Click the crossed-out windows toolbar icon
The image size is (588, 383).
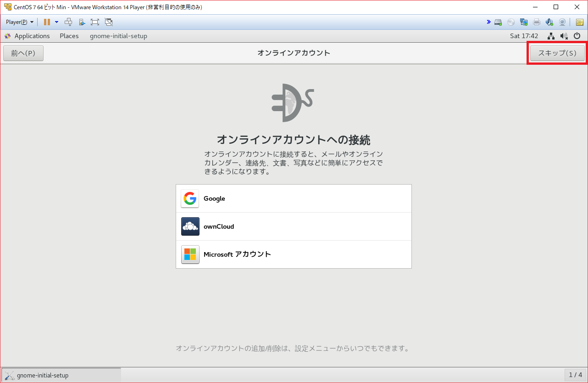tap(109, 22)
